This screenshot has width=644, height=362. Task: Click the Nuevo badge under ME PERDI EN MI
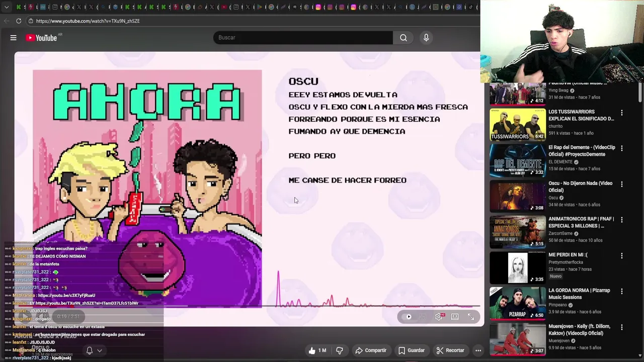pyautogui.click(x=555, y=277)
